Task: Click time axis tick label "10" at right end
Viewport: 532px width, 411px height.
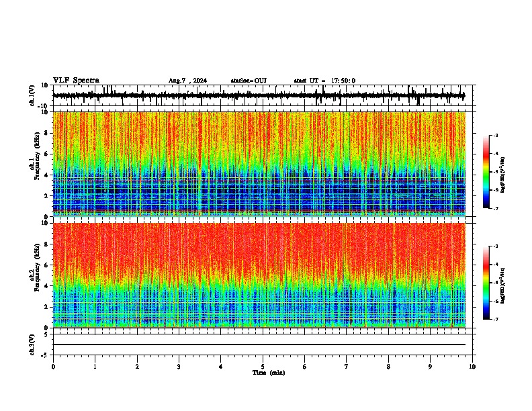Action: pyautogui.click(x=472, y=367)
